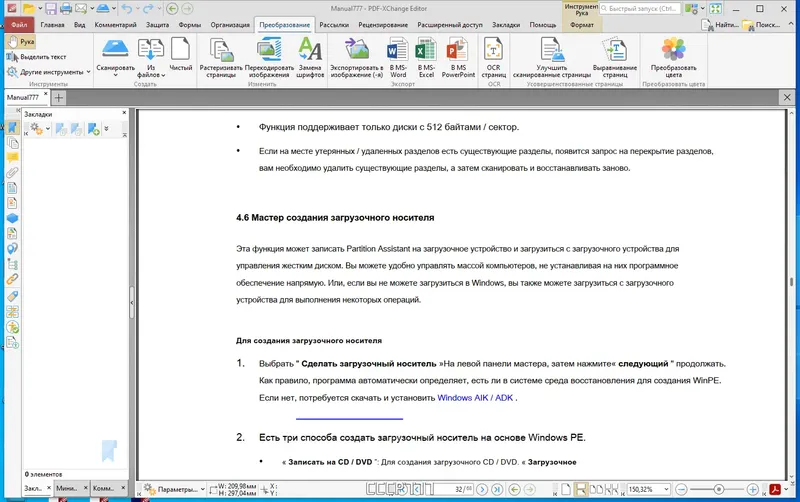Open bookmarks options gear dropdown
800x502 pixels.
point(40,129)
